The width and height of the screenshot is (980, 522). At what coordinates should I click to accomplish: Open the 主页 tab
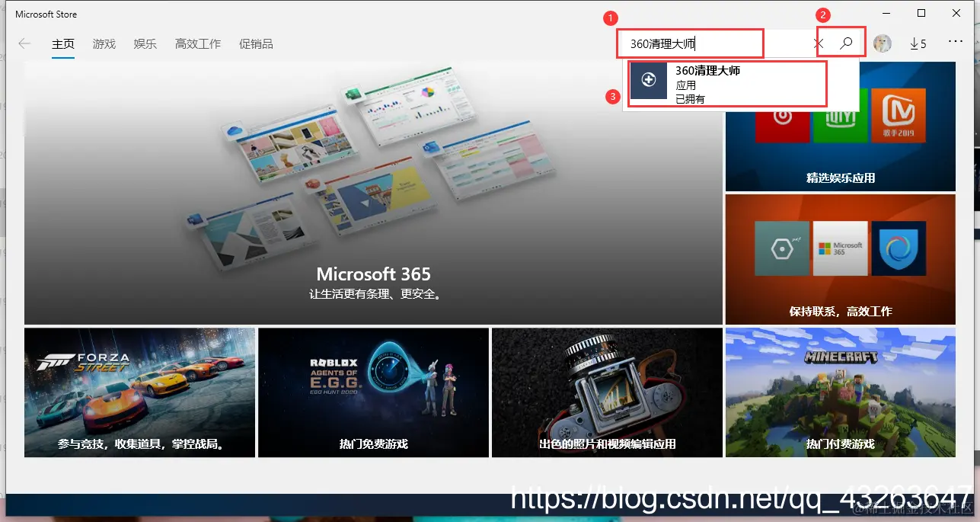pyautogui.click(x=63, y=44)
